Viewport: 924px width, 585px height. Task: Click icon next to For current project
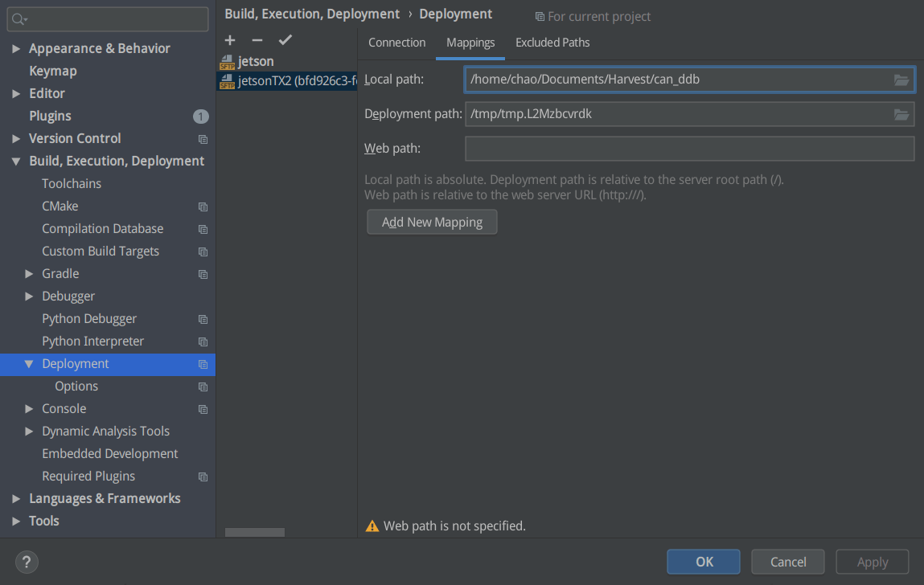(x=539, y=17)
